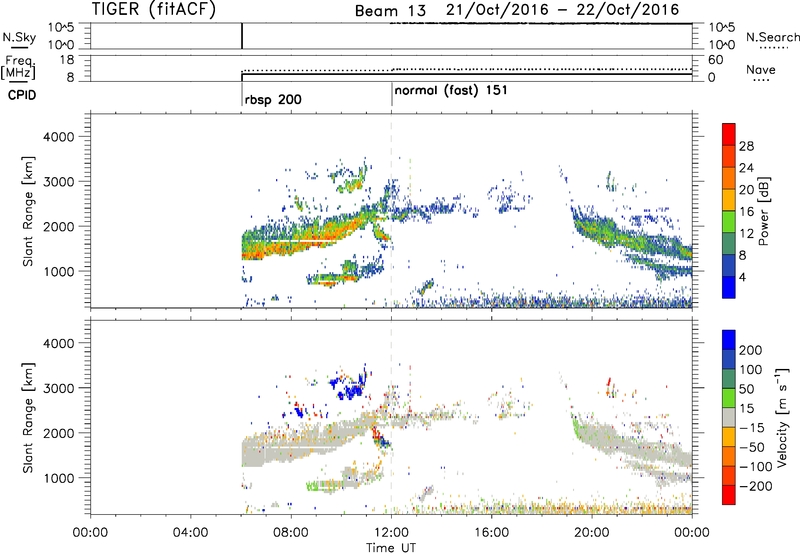The width and height of the screenshot is (800, 554).
Task: Click the 12:00 time axis label
Action: click(x=391, y=533)
